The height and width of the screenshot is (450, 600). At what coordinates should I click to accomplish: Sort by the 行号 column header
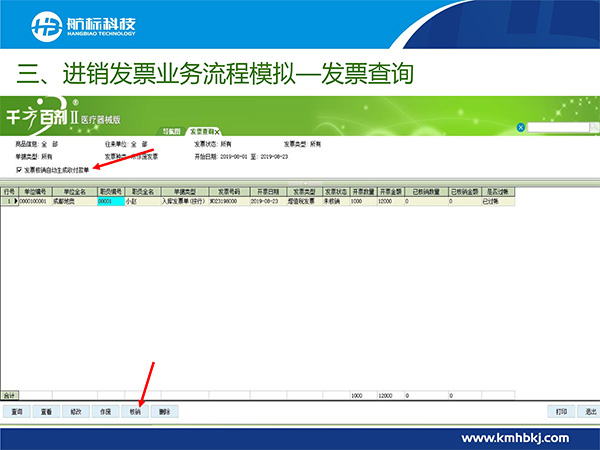10,192
